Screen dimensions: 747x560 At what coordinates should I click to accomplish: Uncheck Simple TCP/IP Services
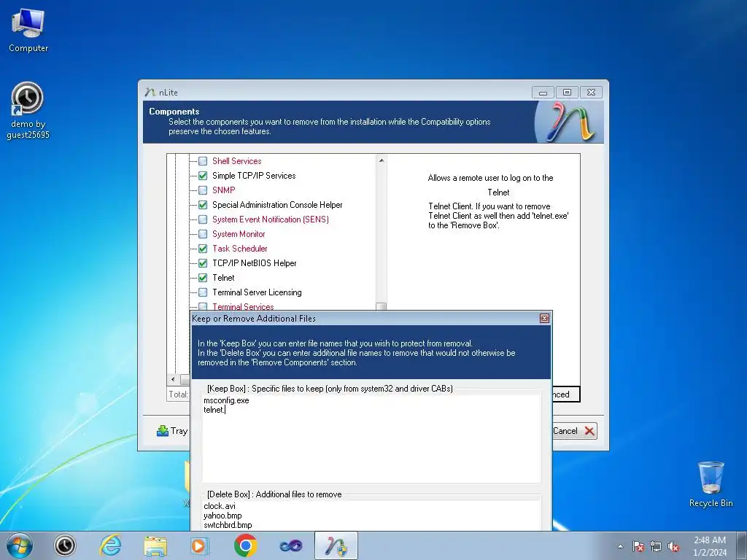[x=203, y=176]
